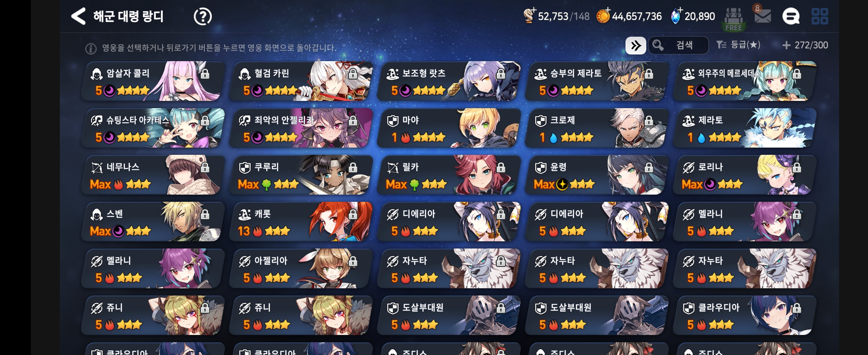Toggle lock on 클라우디아 hero card
868x355 pixels.
[796, 308]
